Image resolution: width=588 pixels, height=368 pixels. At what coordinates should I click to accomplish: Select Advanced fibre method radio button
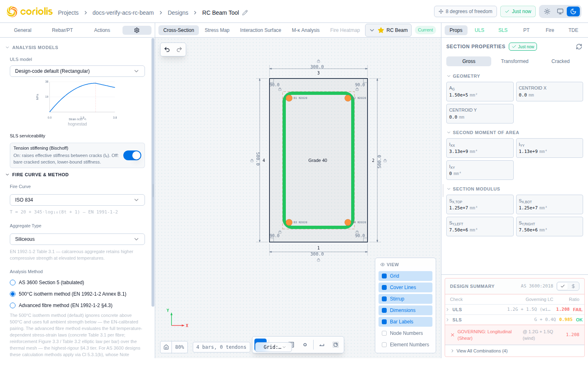coord(13,305)
